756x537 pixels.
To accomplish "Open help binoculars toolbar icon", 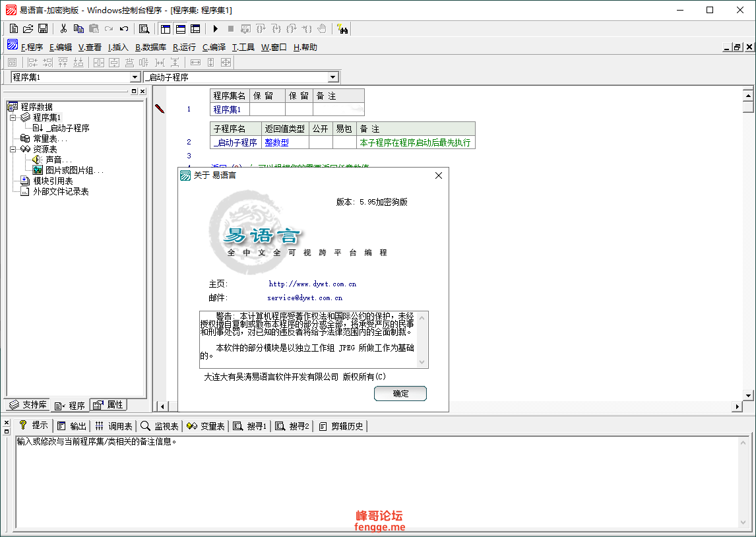I will 342,29.
